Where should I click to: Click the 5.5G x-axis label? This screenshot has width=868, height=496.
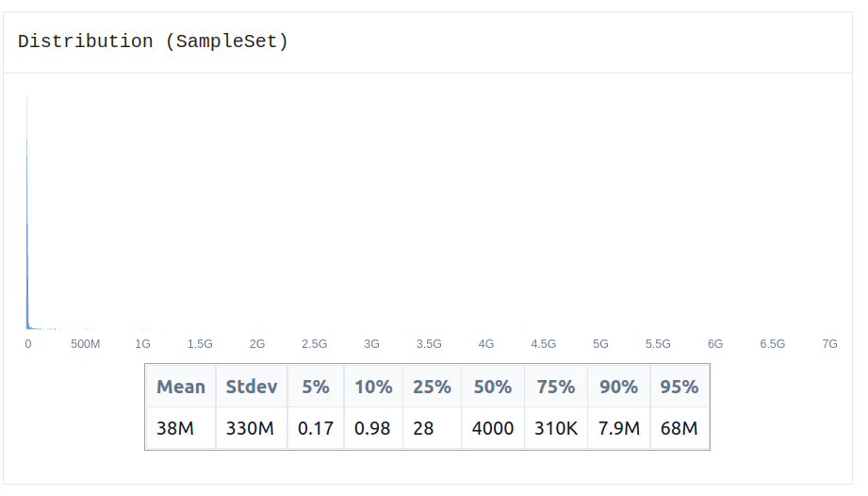pos(658,344)
